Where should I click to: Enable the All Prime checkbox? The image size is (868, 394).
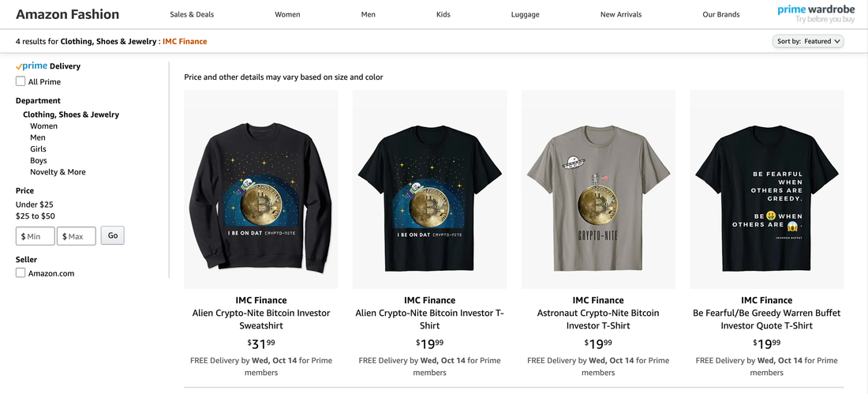21,81
